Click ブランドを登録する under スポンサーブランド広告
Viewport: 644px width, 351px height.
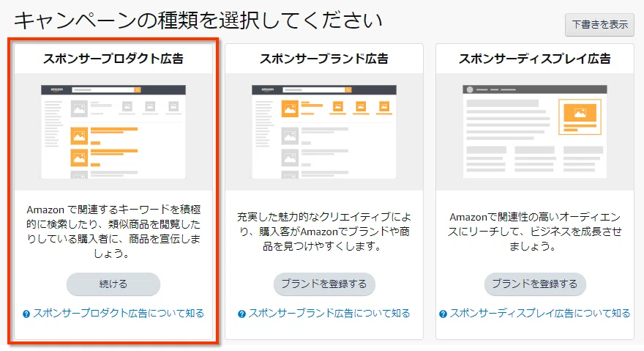324,284
